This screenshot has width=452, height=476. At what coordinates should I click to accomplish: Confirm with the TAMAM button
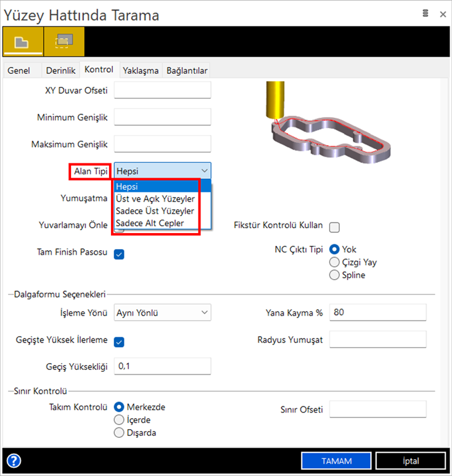coord(336,461)
